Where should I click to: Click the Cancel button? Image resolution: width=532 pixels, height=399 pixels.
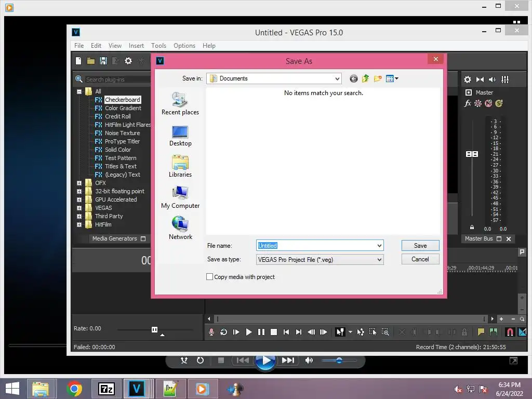420,259
